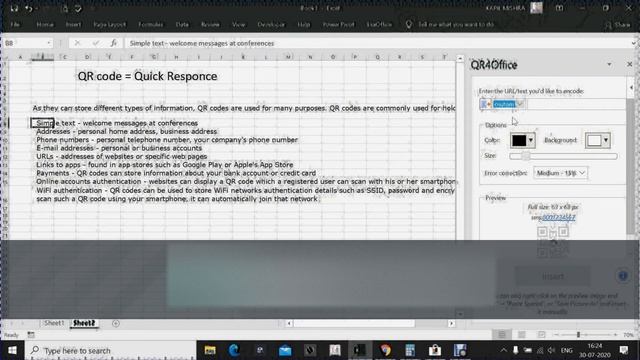Open the Color dropdown arrow
Image resolution: width=640 pixels, height=360 pixels.
(531, 140)
